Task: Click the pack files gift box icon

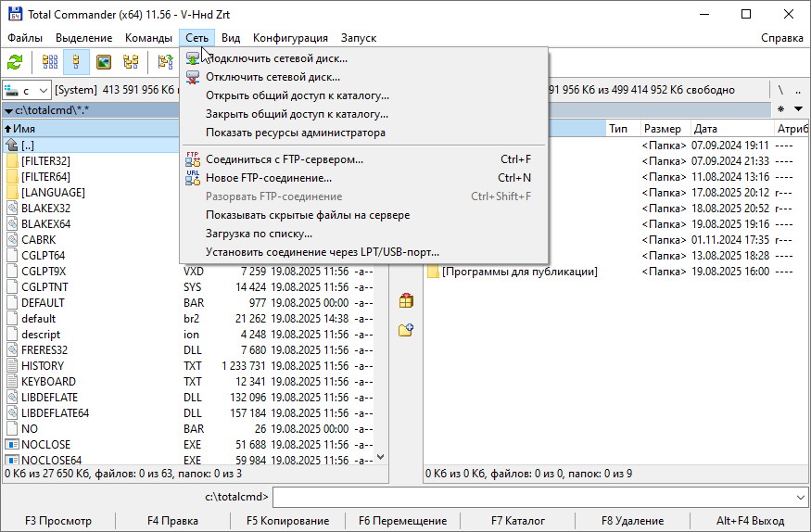Action: click(406, 300)
